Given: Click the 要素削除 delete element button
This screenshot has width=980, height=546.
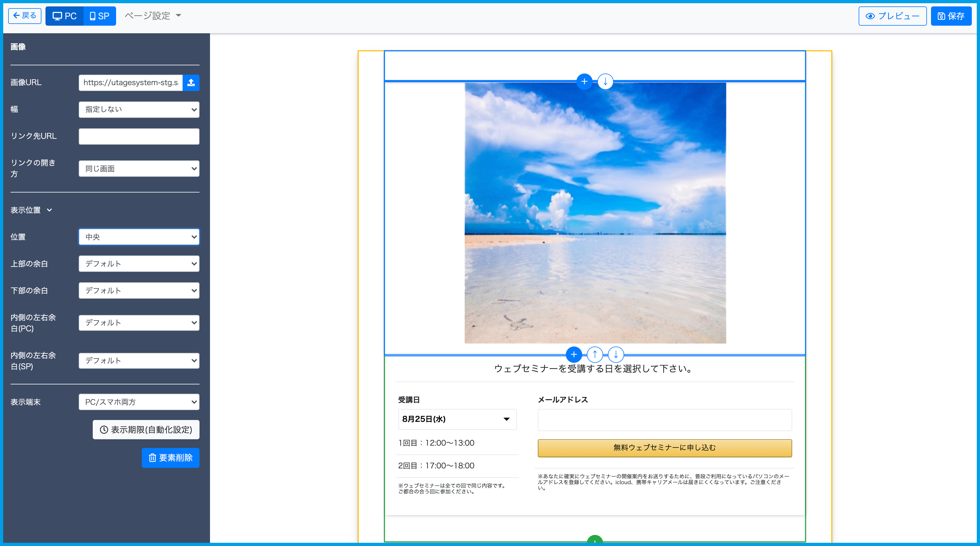Looking at the screenshot, I should pos(170,458).
